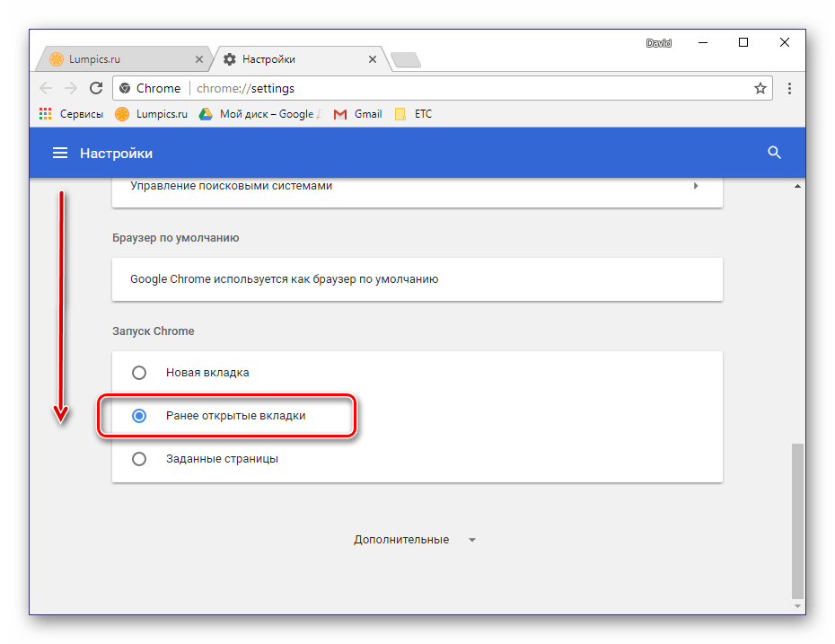Expand the Дополнительные section
The height and width of the screenshot is (644, 835).
(415, 540)
